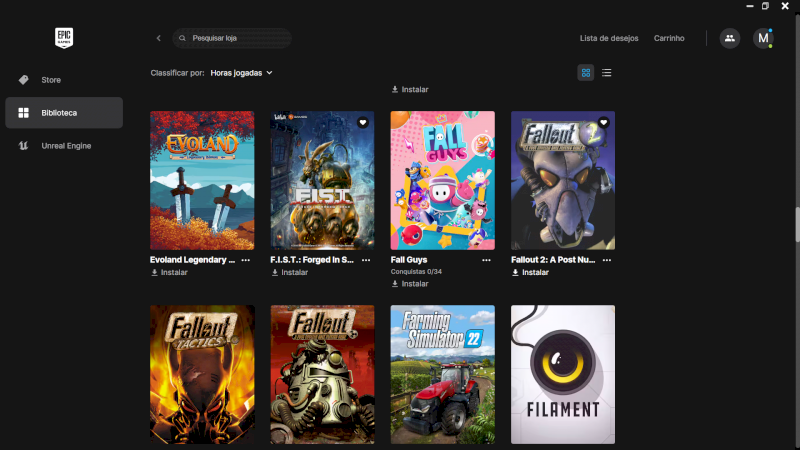Open options menu for F.I.S.T.
This screenshot has height=450, width=800.
point(366,260)
